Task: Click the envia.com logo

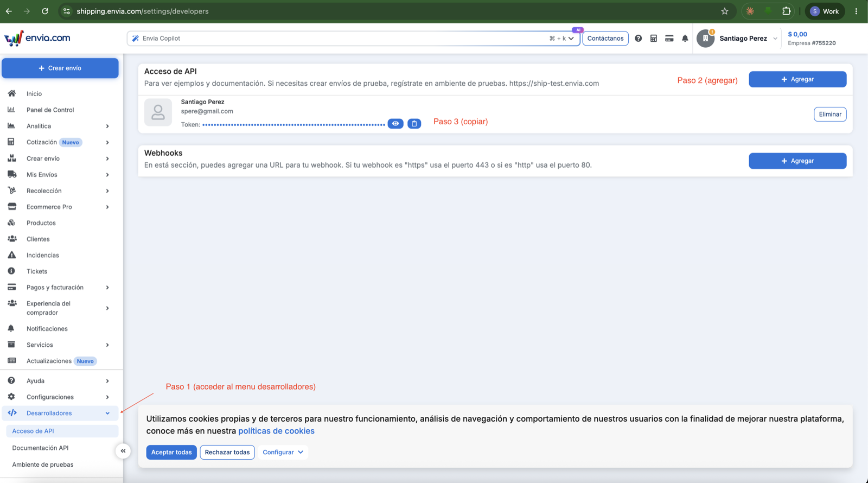Action: 37,38
